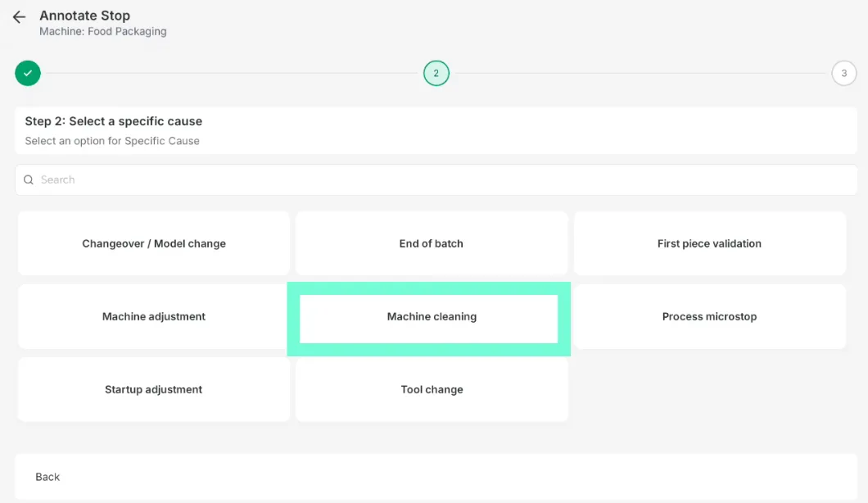Pick the Tool change option

pos(432,389)
